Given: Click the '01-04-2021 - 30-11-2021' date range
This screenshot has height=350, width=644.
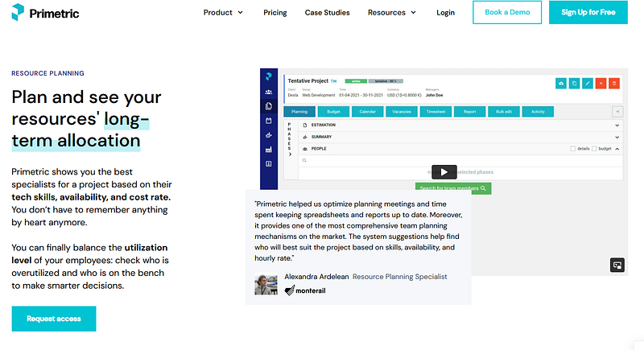Looking at the screenshot, I should [x=361, y=95].
